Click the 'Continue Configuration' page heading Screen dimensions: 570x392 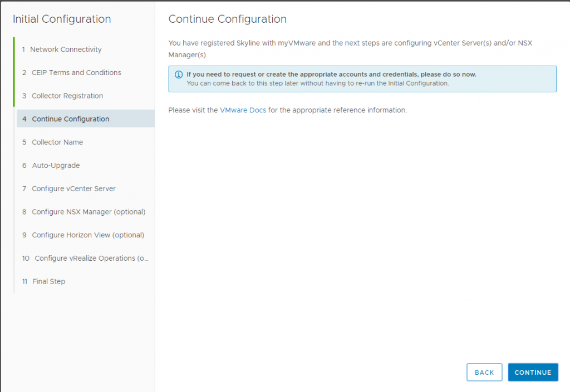pos(228,19)
